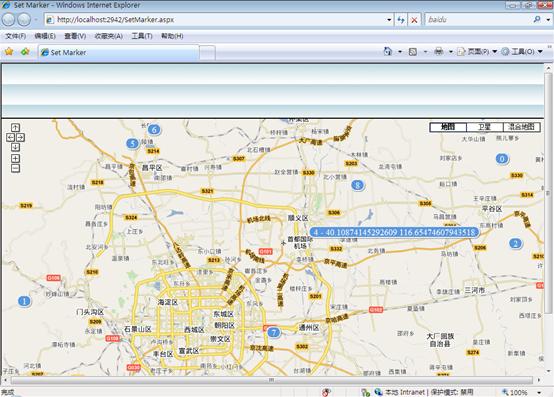Click map marker number 6

click(154, 130)
